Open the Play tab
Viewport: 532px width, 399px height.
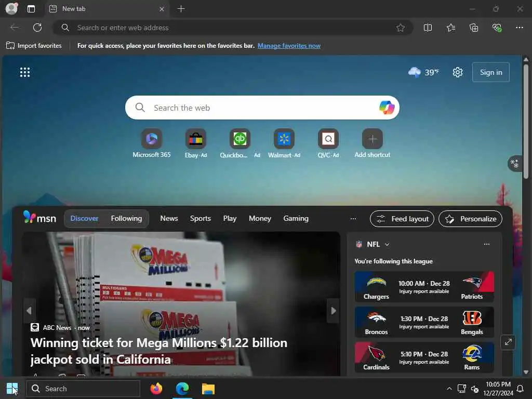pos(230,219)
